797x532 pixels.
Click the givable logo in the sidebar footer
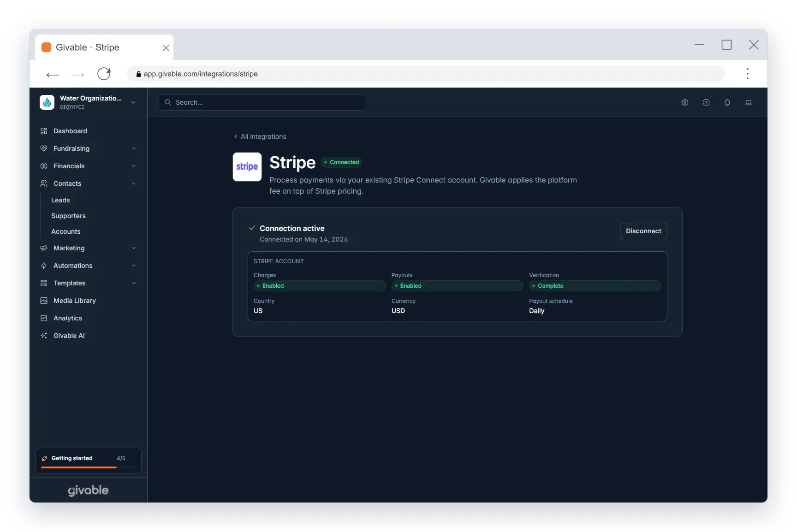click(x=88, y=491)
